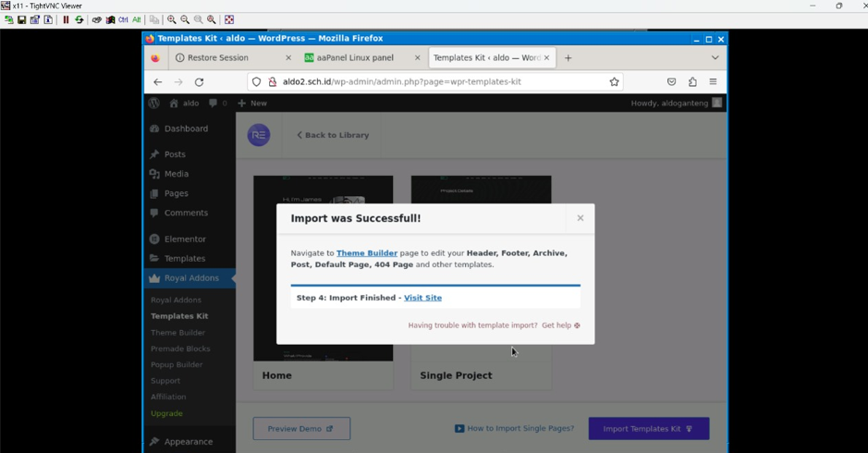Click the insecure connection lock icon

(272, 82)
